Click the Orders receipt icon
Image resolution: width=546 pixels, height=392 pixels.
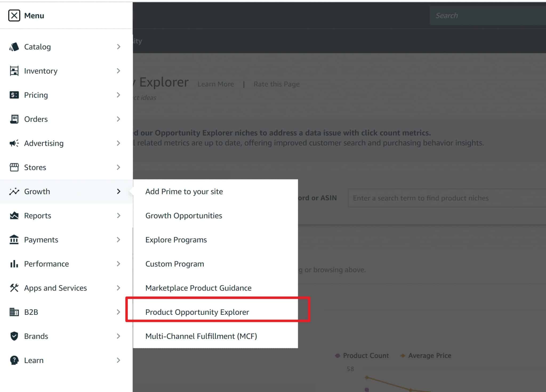(x=14, y=119)
